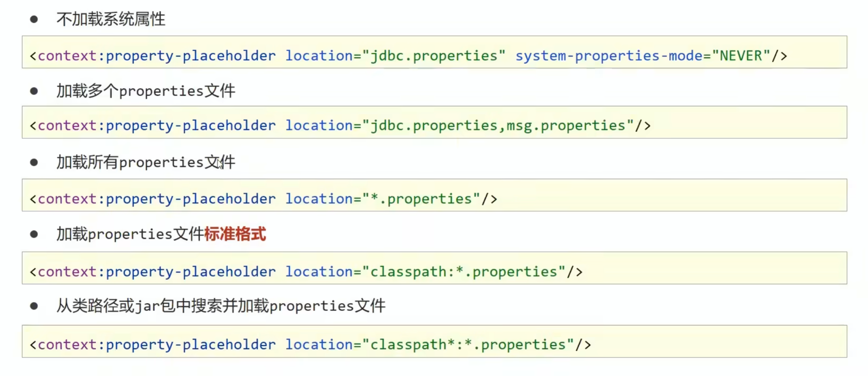
Task: Click the "classpath*:*.properties" location value
Action: [x=468, y=345]
